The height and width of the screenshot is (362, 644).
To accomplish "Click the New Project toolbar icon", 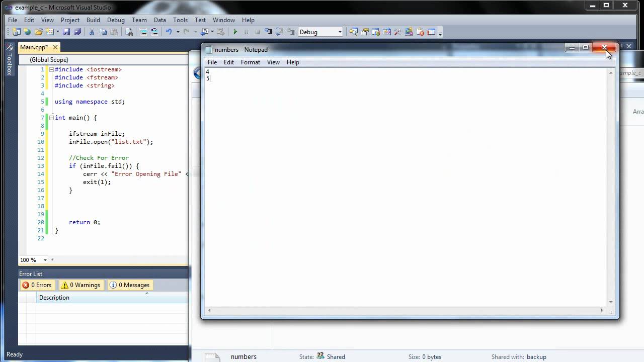I will tap(16, 32).
